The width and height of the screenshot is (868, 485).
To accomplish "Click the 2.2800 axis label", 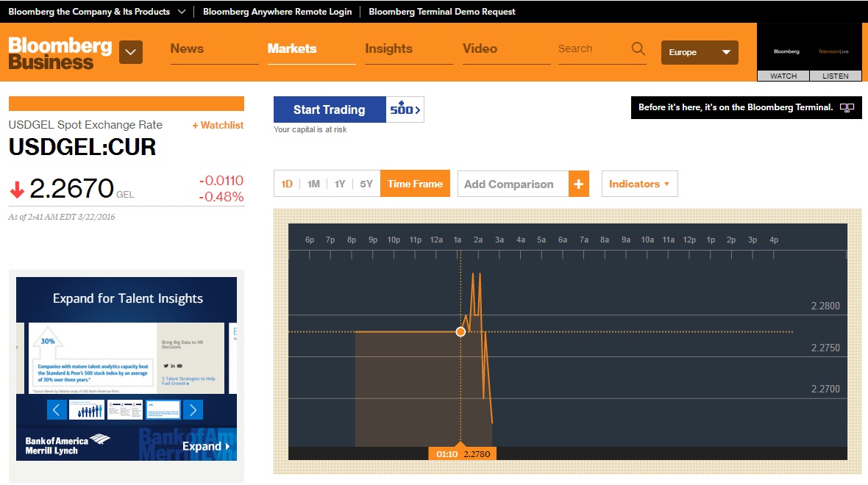I will tap(825, 306).
